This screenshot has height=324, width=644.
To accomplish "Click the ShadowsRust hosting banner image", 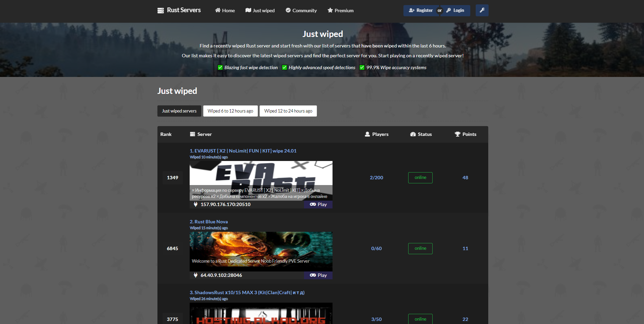I will [x=261, y=313].
